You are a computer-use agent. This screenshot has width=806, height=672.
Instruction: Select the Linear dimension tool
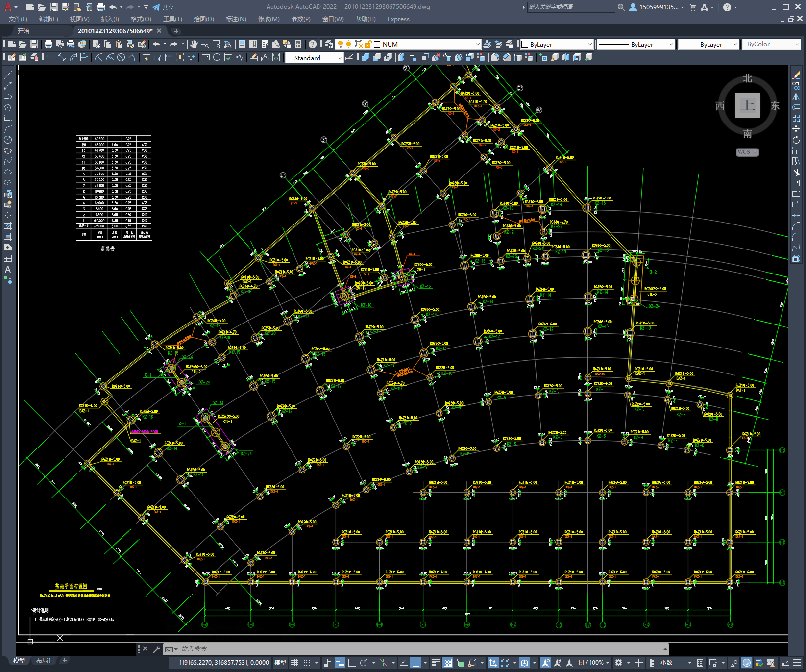pos(50,57)
